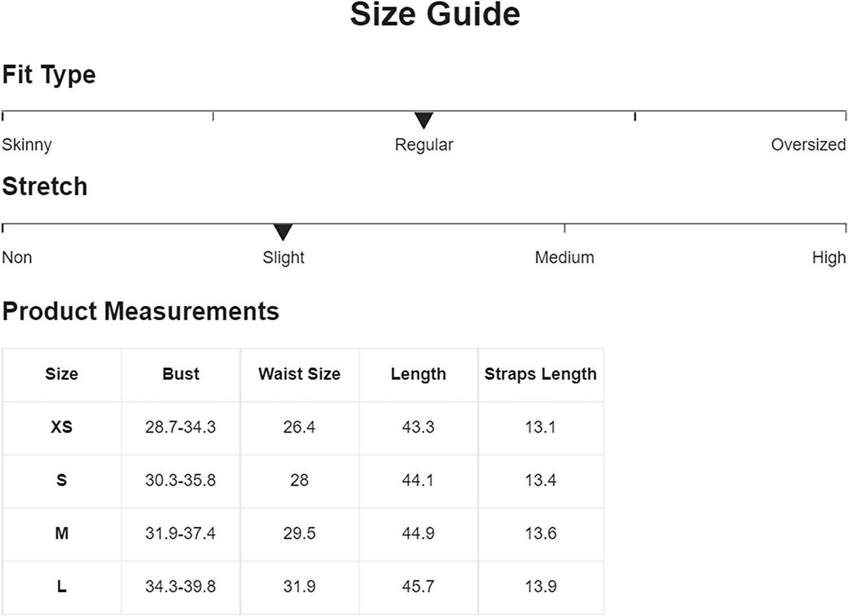The width and height of the screenshot is (848, 616).
Task: Select the XS size row label
Action: pyautogui.click(x=62, y=427)
